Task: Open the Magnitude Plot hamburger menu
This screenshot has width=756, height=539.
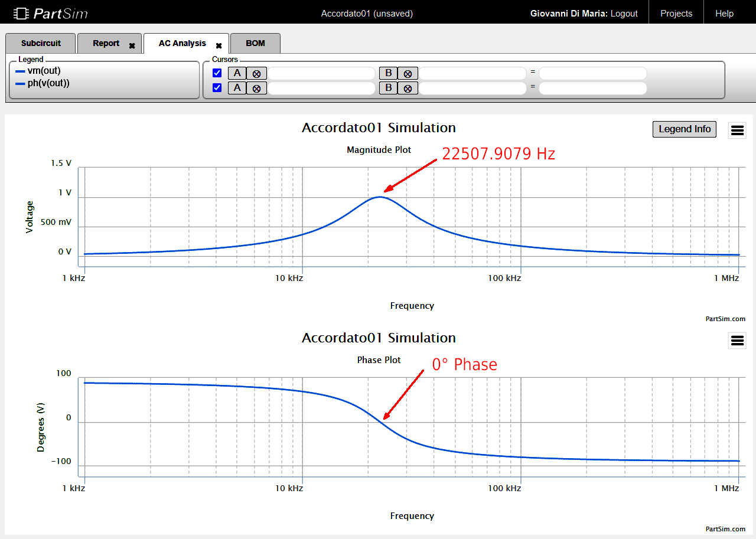Action: [x=737, y=130]
